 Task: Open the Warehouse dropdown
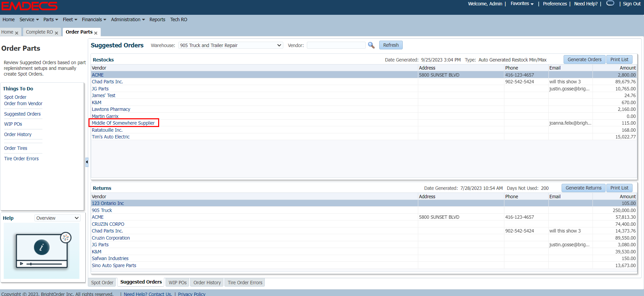(x=230, y=45)
